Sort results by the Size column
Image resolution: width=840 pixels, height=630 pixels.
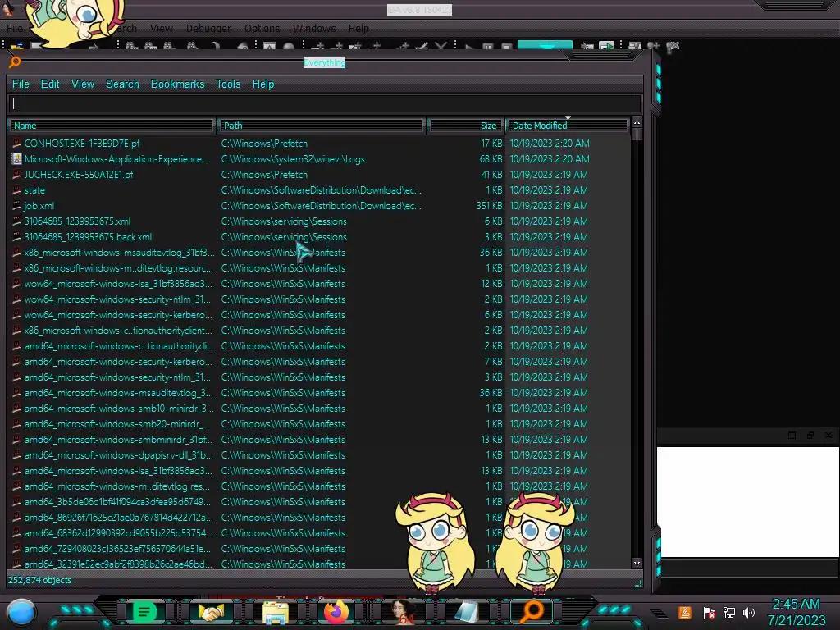[x=465, y=126]
